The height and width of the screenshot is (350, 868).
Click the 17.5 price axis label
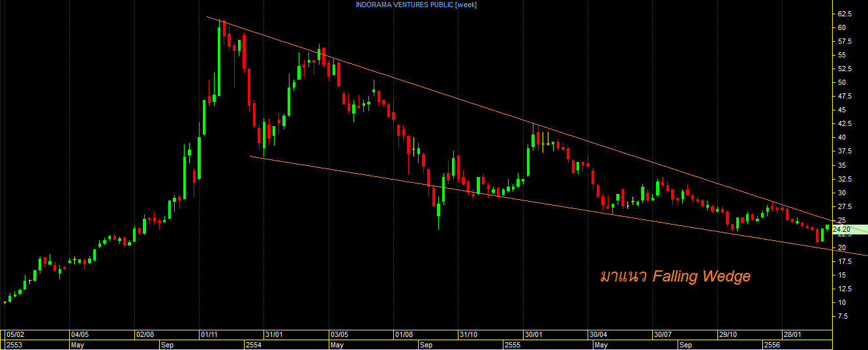click(x=846, y=261)
